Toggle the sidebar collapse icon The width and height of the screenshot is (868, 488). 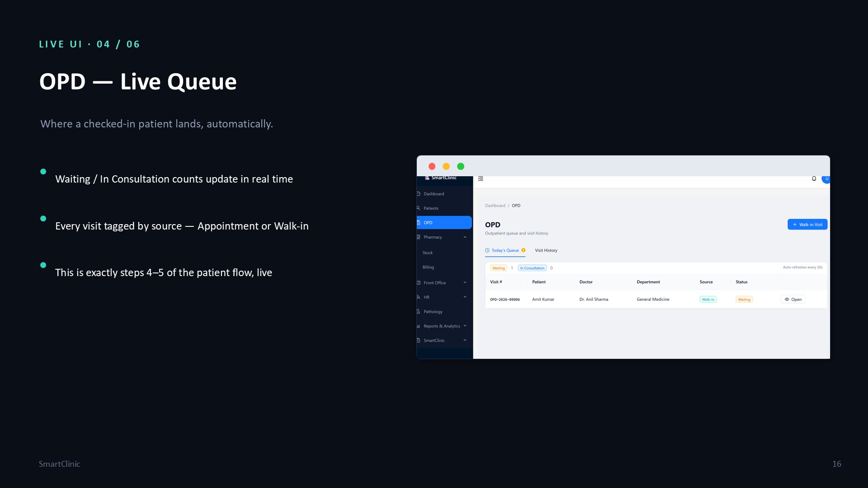point(481,179)
